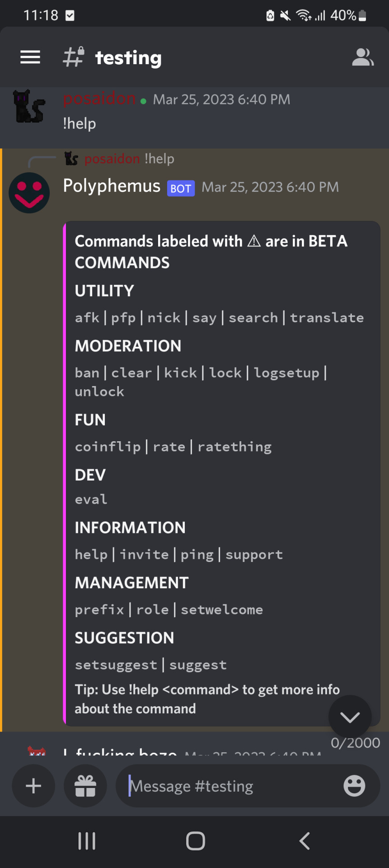Open the emoji picker smiley icon
The height and width of the screenshot is (868, 389).
354,786
